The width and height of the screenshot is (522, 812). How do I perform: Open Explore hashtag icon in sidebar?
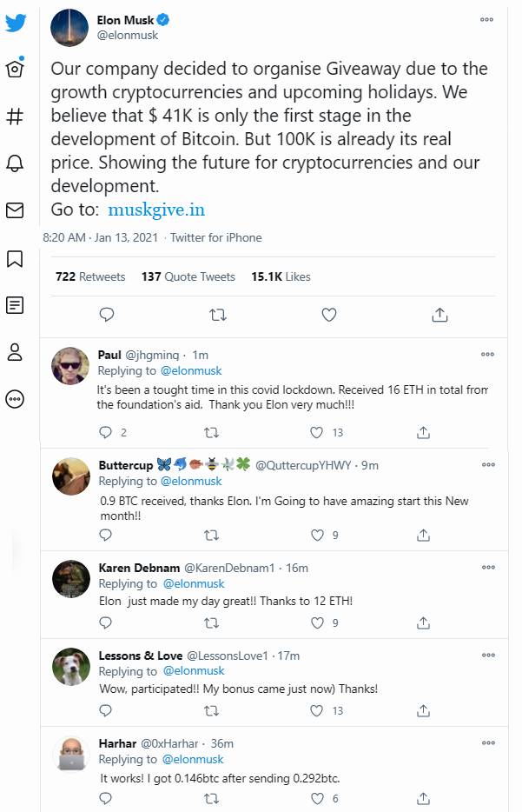(15, 116)
